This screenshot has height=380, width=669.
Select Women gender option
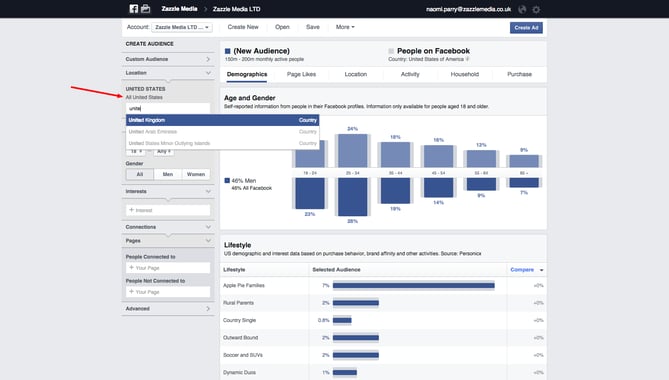pyautogui.click(x=196, y=174)
